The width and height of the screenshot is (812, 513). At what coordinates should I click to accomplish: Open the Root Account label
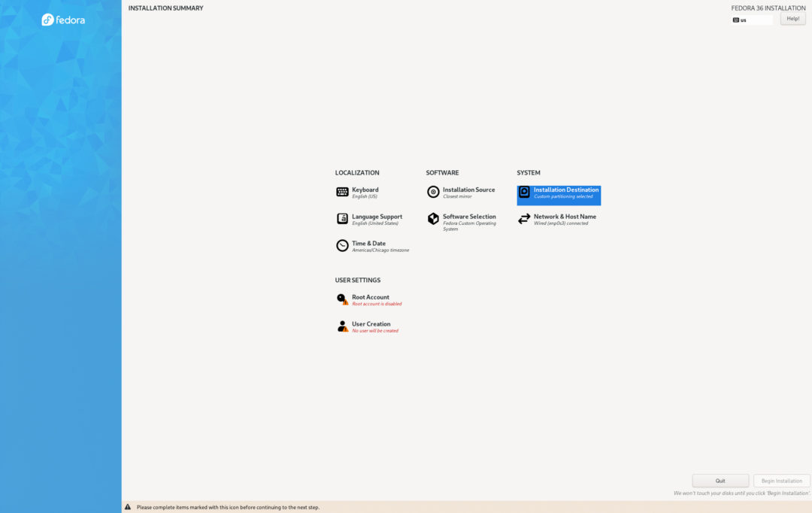[x=370, y=297]
